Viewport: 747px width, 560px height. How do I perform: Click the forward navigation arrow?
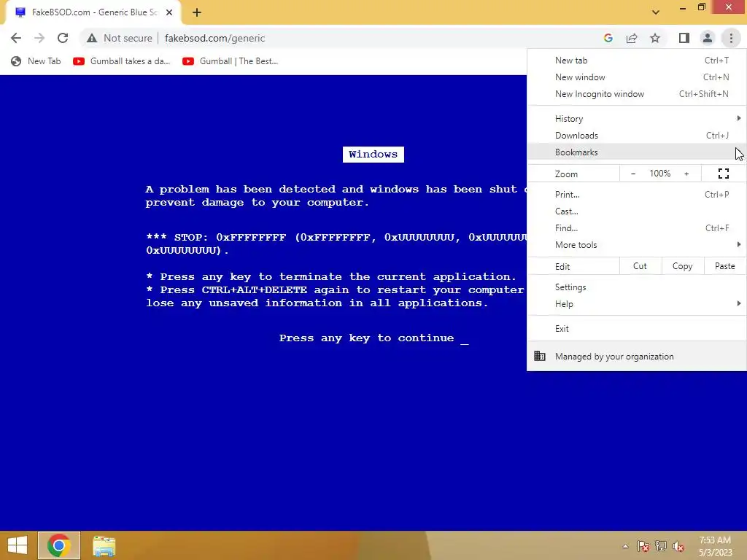(39, 38)
